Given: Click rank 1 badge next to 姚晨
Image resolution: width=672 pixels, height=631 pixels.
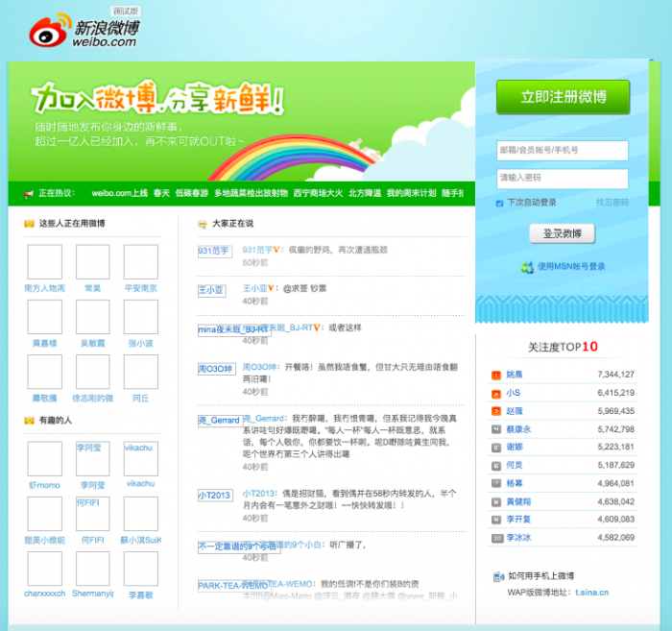Looking at the screenshot, I should pyautogui.click(x=496, y=376).
